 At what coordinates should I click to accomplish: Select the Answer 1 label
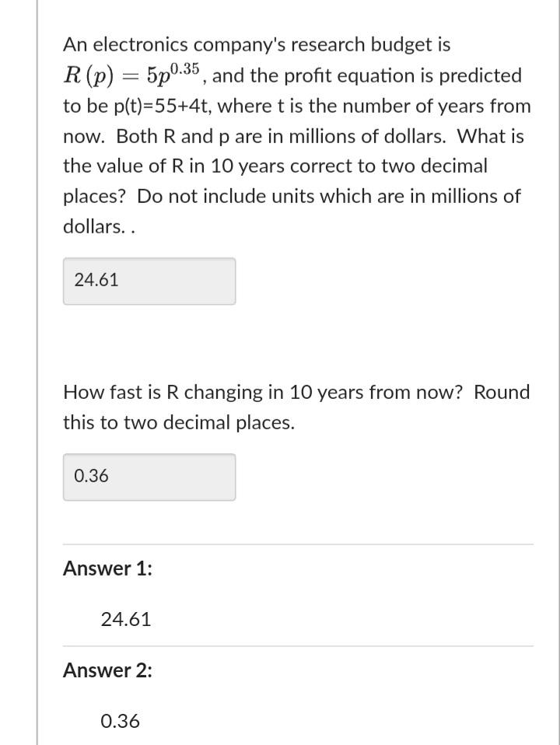pos(107,568)
